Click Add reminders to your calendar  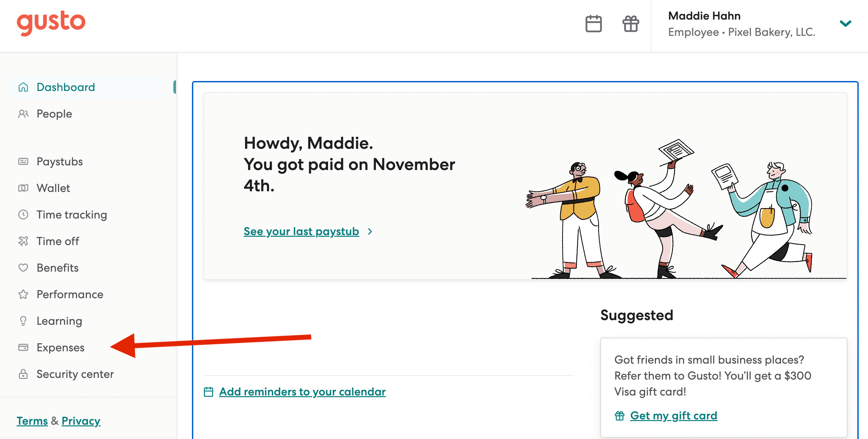[302, 392]
